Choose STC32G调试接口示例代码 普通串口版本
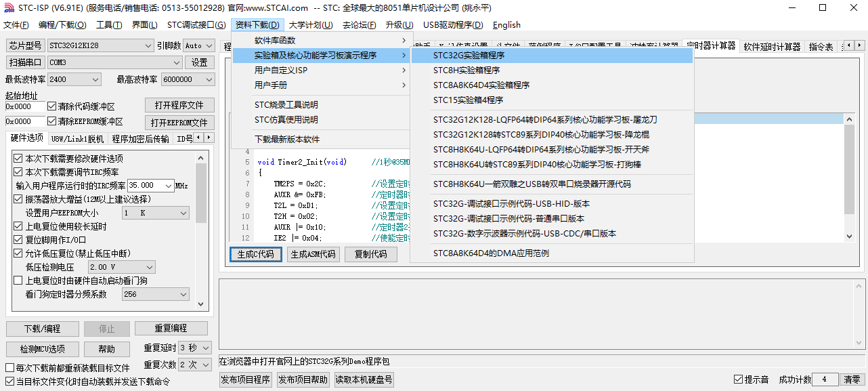 (552, 219)
